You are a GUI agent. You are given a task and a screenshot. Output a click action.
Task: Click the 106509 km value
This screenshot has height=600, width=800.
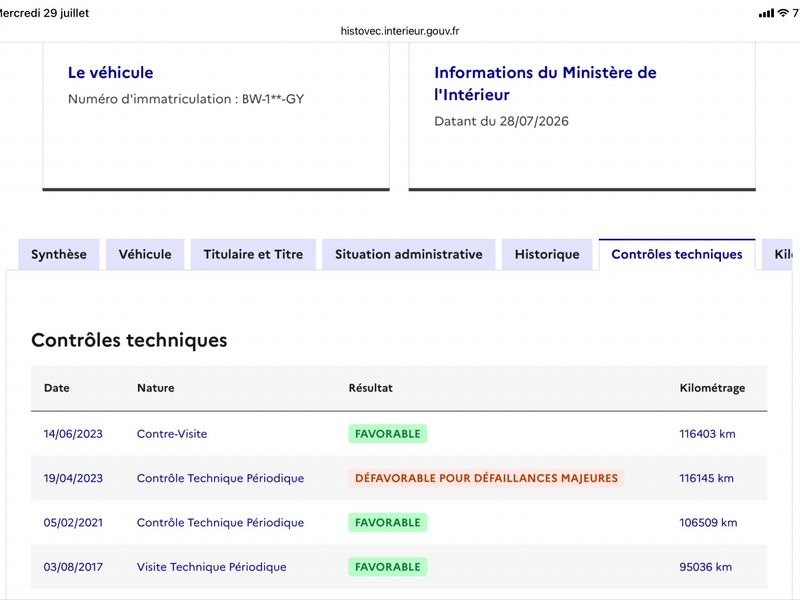708,523
